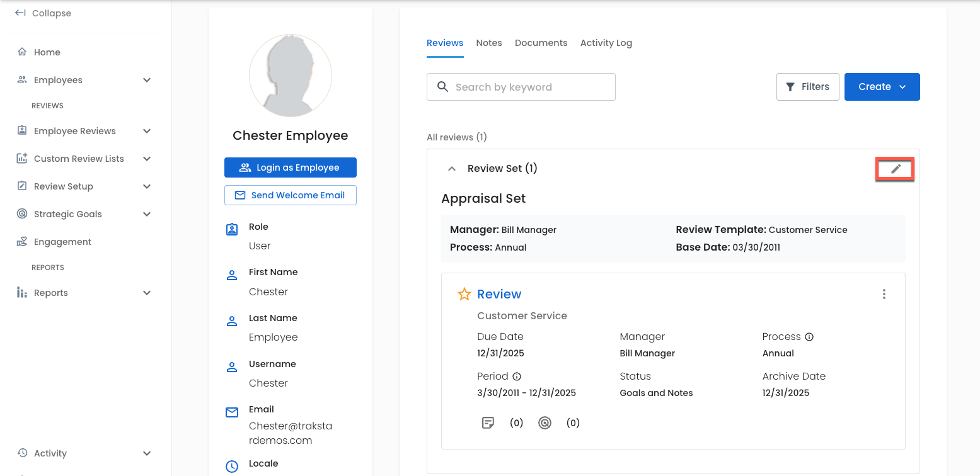The image size is (980, 476).
Task: Collapse the Review Set section
Action: [451, 169]
